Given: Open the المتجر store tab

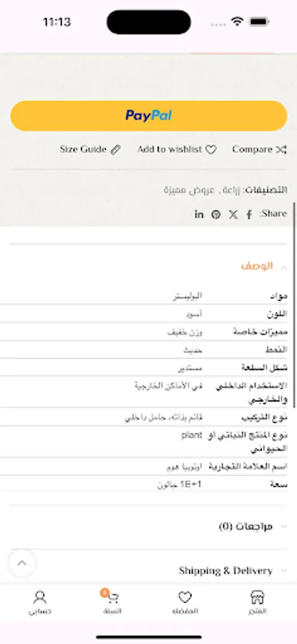Looking at the screenshot, I should pyautogui.click(x=257, y=602).
